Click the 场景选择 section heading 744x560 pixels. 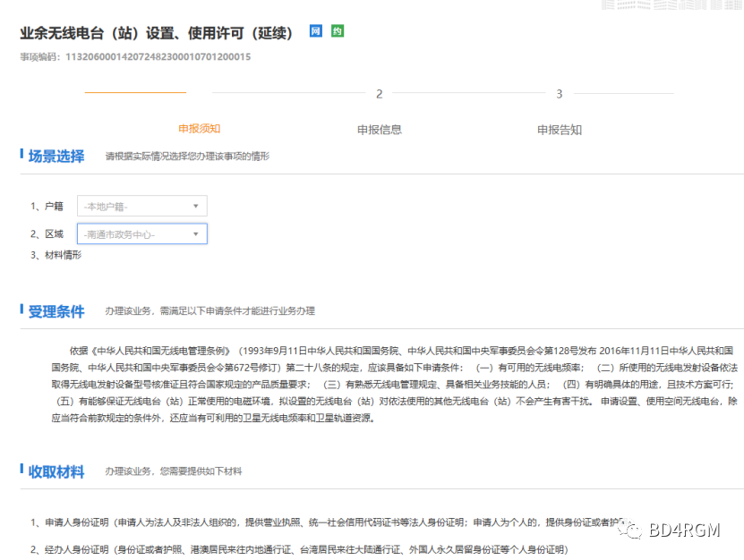pos(56,156)
